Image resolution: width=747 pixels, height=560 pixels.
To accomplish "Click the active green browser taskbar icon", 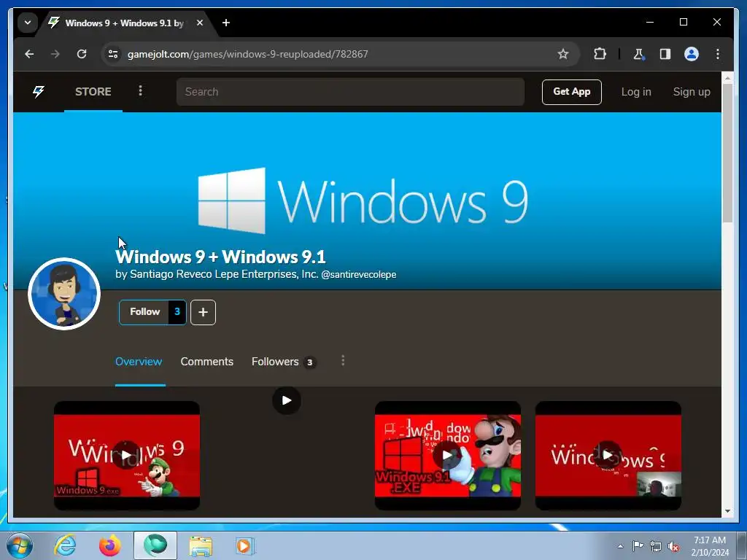I will tap(155, 545).
